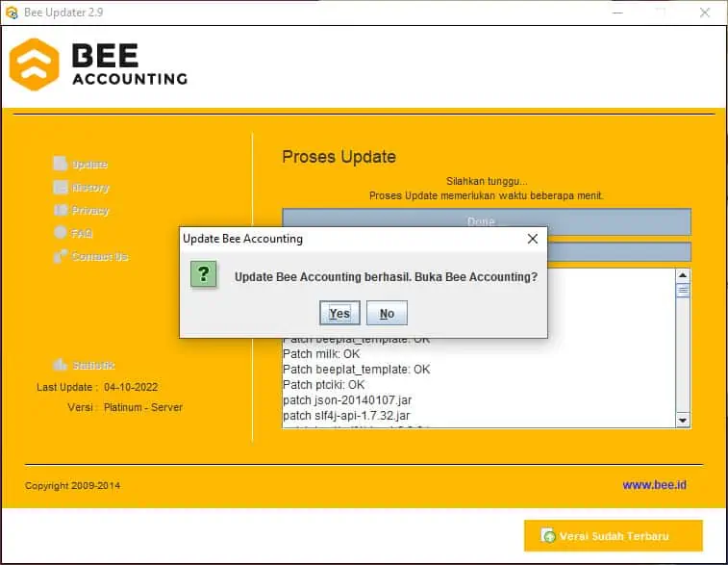
Task: Click the 'Proses Update' heading
Action: pyautogui.click(x=339, y=157)
